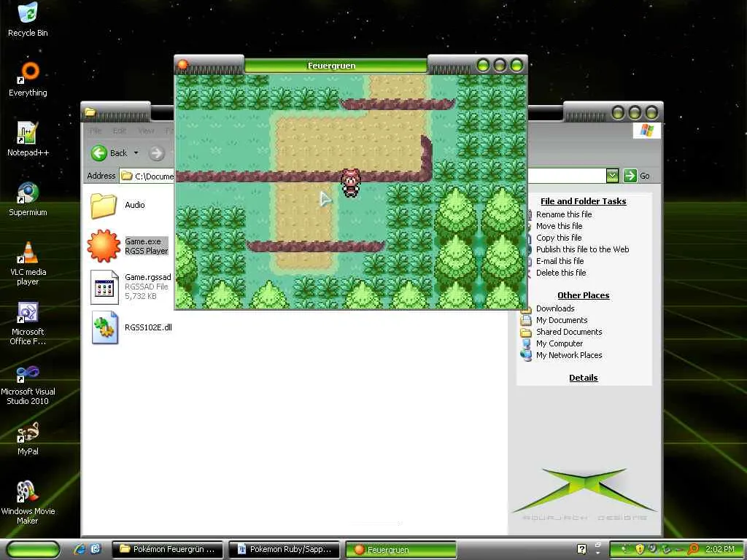Launch the Supermium browser shortcut

[x=28, y=198]
